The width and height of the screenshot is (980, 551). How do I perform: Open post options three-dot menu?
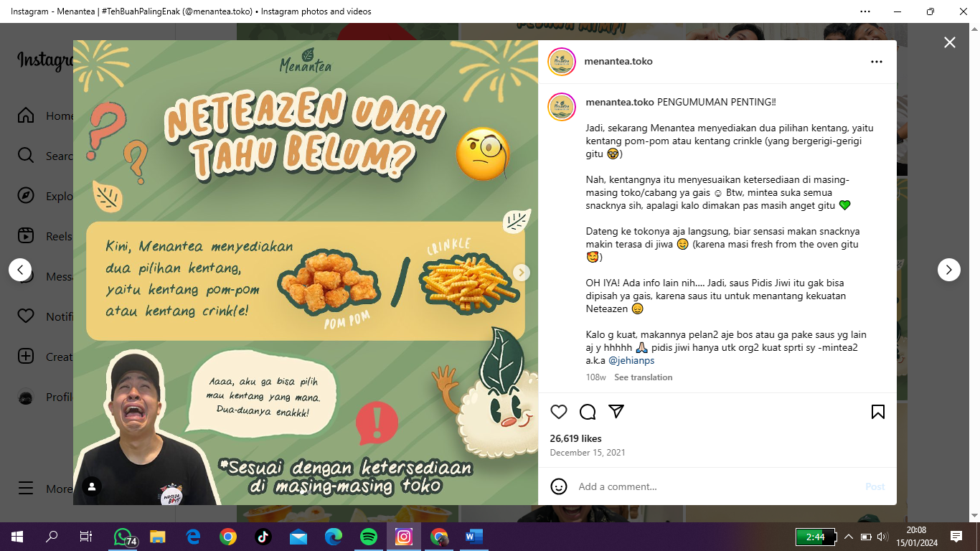click(877, 62)
